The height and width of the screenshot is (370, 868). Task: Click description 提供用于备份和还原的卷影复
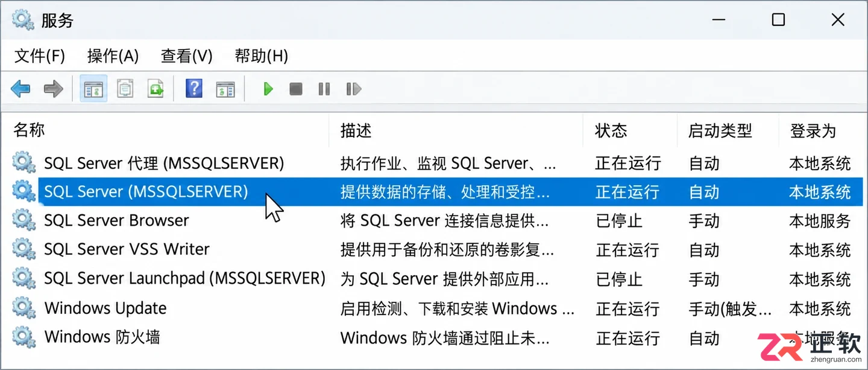pos(447,250)
